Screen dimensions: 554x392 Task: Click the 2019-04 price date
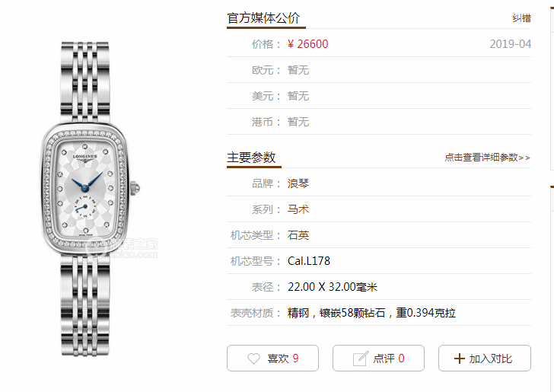(510, 44)
